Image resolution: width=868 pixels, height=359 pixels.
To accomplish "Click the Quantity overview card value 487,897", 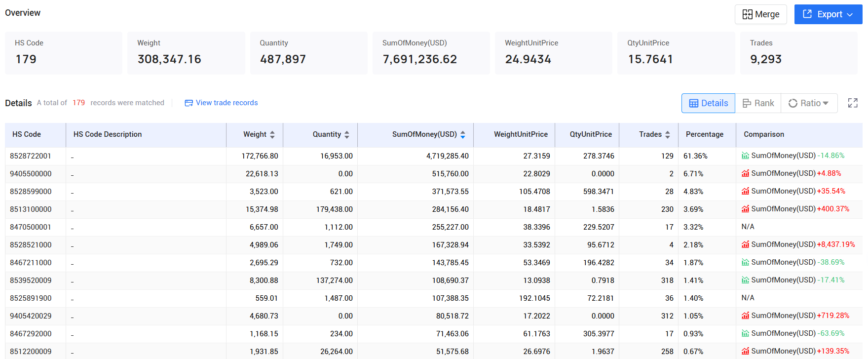I will tap(283, 59).
